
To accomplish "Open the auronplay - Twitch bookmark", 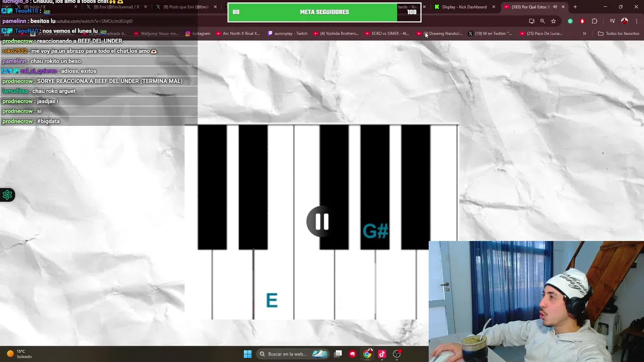I will pyautogui.click(x=287, y=33).
